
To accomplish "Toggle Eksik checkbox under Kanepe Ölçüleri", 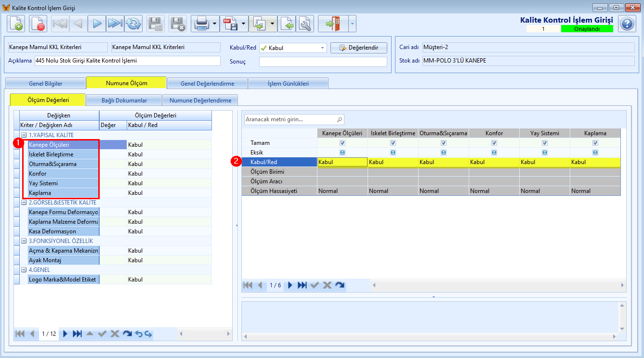I will click(x=342, y=153).
